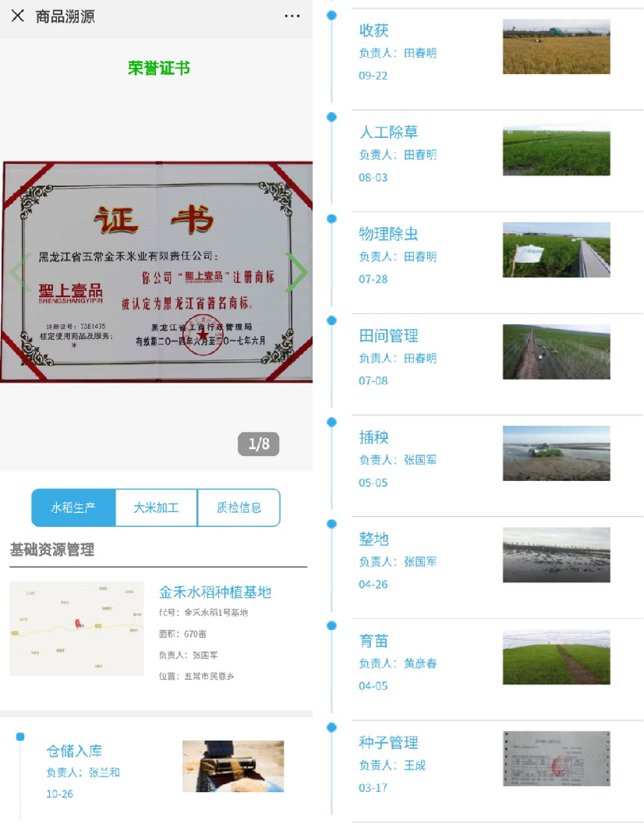This screenshot has width=644, height=824.
Task: View the 物理除虫 photo thumbnail
Action: click(556, 250)
